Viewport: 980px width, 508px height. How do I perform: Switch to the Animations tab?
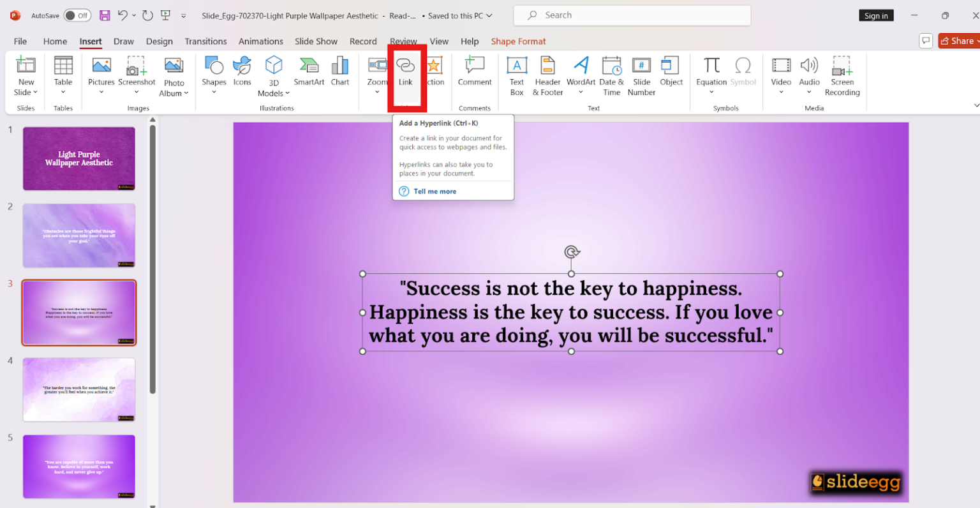point(261,41)
